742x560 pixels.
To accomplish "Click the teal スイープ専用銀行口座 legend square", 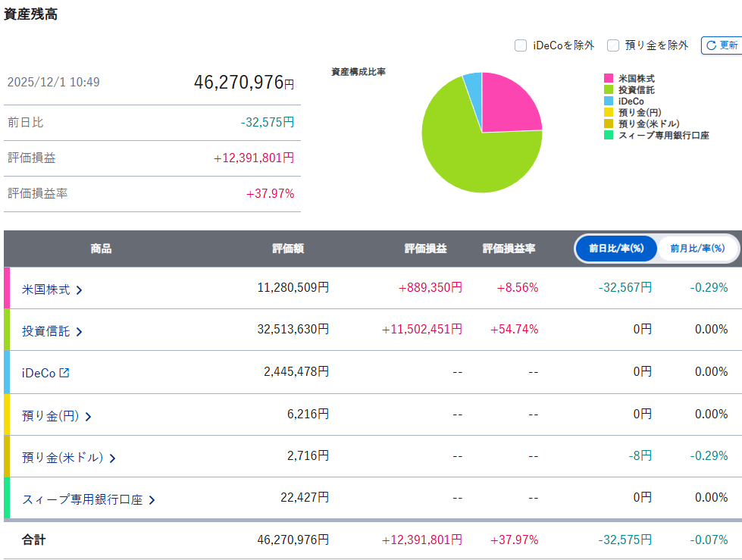I will pyautogui.click(x=609, y=136).
